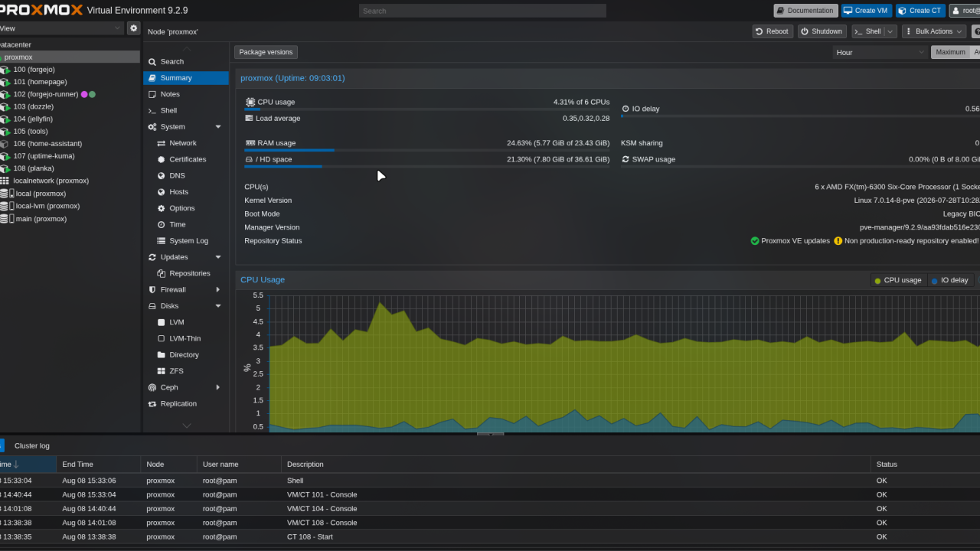Viewport: 980px width, 551px height.
Task: Select 107 (uptime-kuma) container
Action: [x=44, y=155]
